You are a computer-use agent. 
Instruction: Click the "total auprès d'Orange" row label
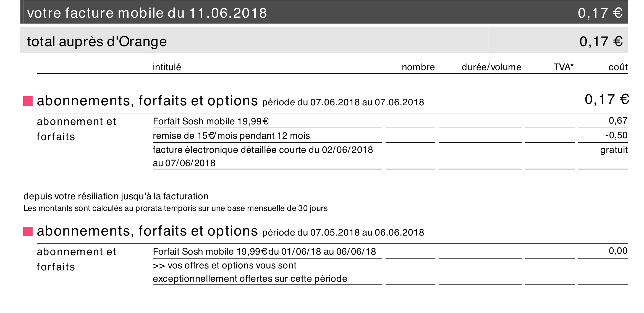point(97,41)
